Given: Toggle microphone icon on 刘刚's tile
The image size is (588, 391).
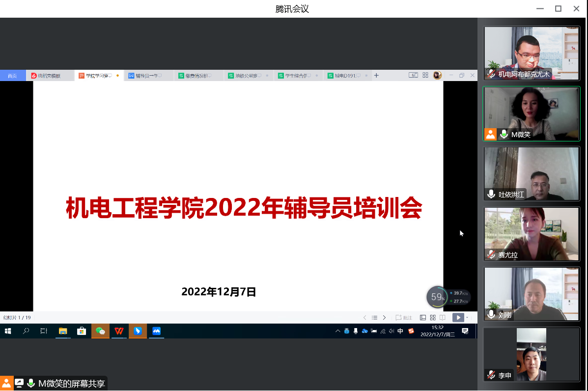Looking at the screenshot, I should [491, 314].
